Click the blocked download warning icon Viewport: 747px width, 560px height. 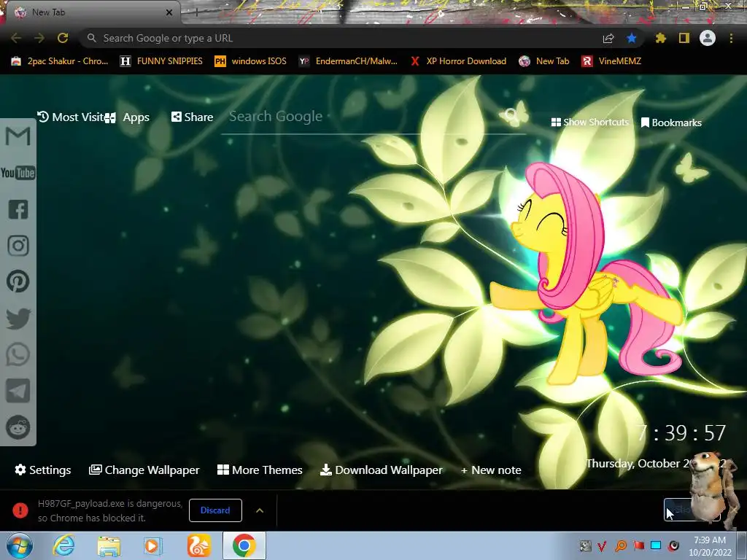(20, 510)
